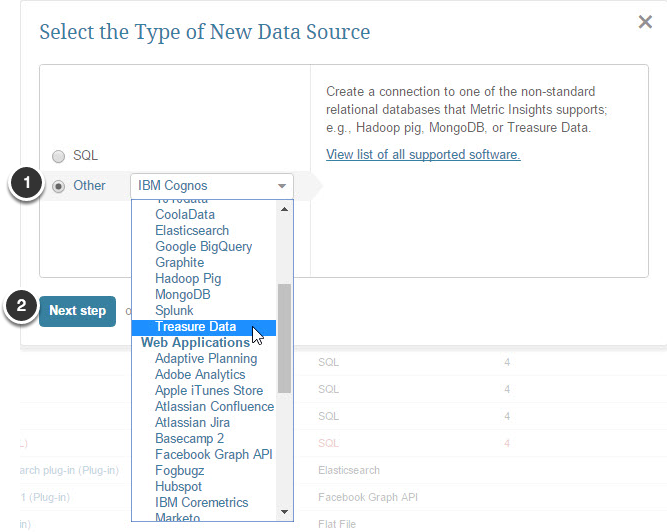Select highlighted Treasure Data option

pos(204,327)
